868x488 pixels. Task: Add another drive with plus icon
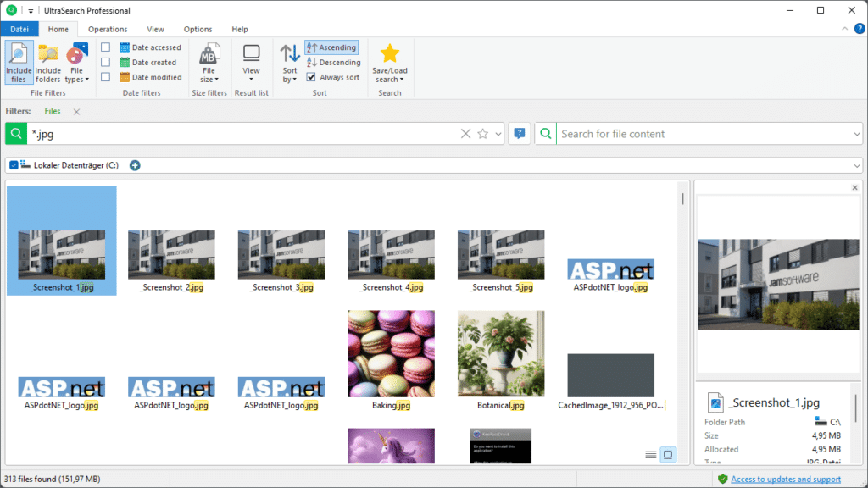135,165
